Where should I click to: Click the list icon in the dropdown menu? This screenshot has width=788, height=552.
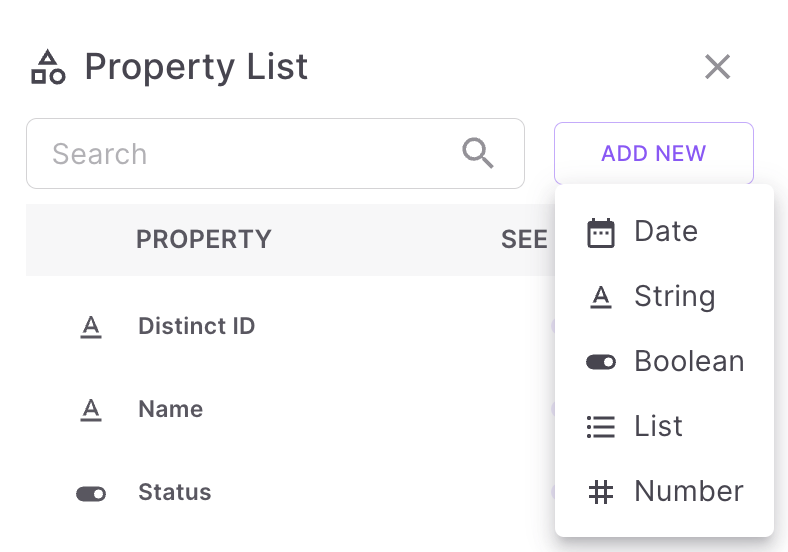pyautogui.click(x=600, y=427)
